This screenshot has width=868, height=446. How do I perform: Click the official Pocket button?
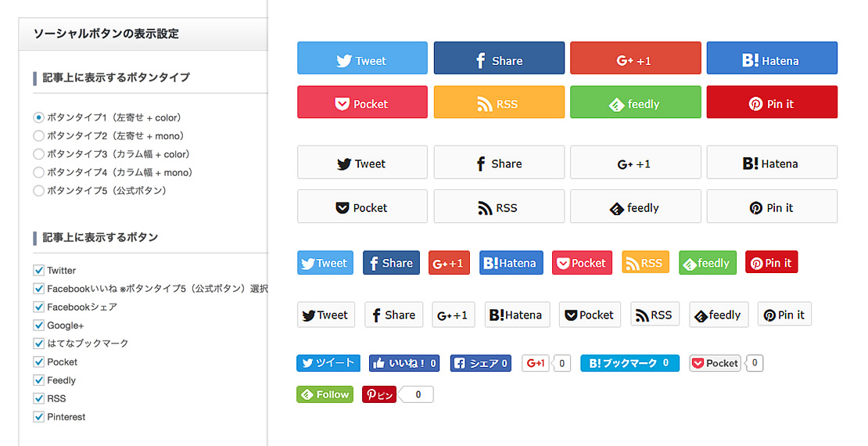click(x=716, y=363)
